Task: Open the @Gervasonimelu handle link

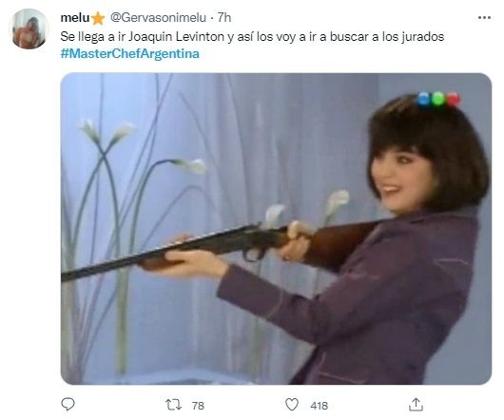Action: pyautogui.click(x=158, y=17)
